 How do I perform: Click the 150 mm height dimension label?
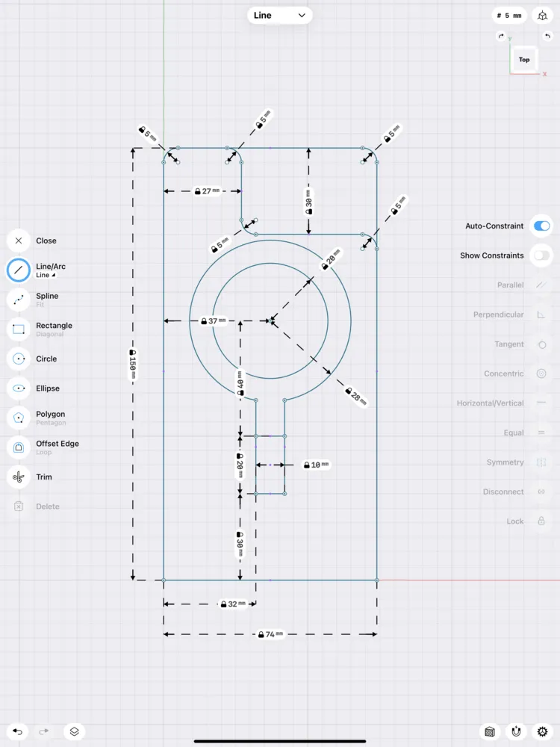[x=133, y=365]
